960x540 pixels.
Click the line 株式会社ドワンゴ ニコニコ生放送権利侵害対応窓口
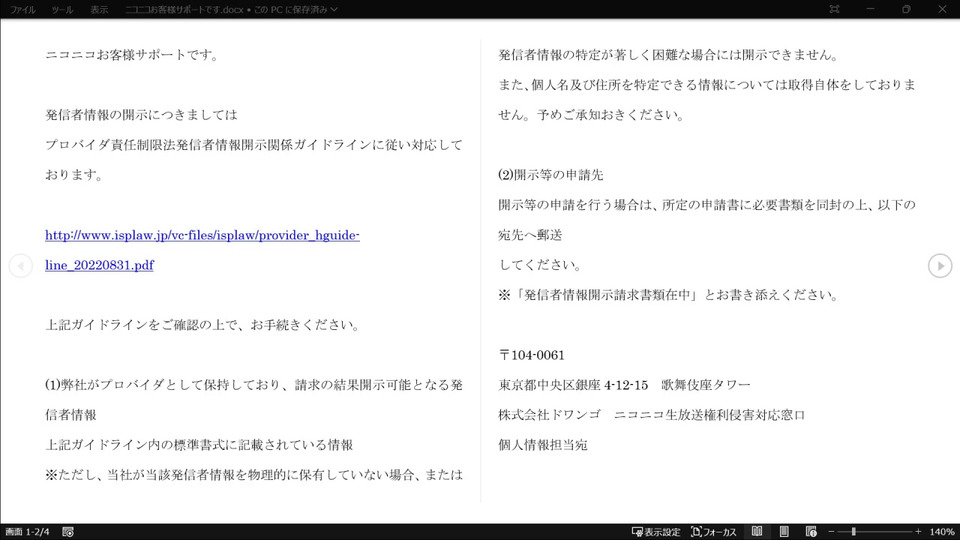tap(651, 415)
